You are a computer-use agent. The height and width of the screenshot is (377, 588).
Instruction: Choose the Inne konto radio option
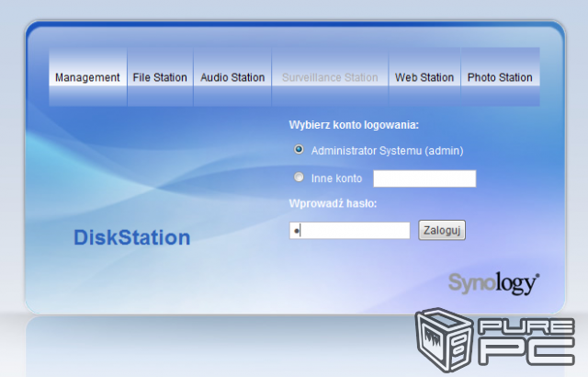[299, 177]
